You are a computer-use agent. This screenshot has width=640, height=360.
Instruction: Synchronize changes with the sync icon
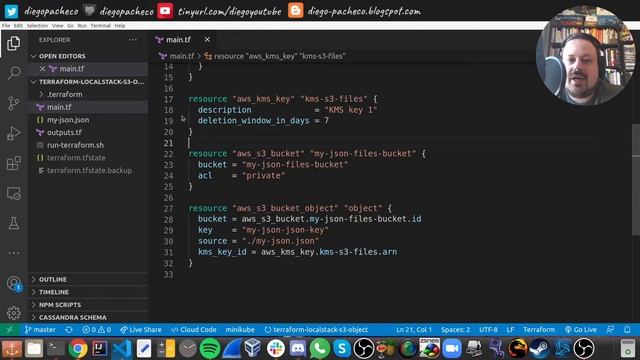point(69,329)
